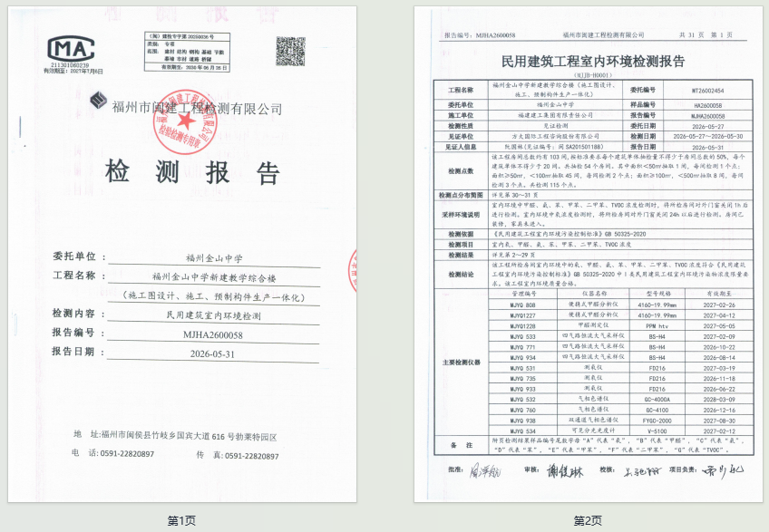Click the company logo beside 福州市闽建工程检测有限公司
769x532 pixels.
pos(98,100)
